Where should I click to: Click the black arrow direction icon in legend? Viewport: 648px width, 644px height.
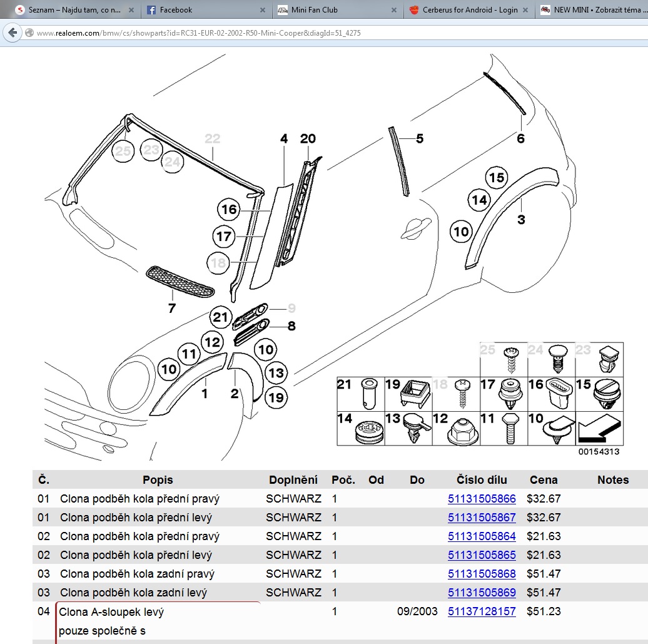[599, 429]
